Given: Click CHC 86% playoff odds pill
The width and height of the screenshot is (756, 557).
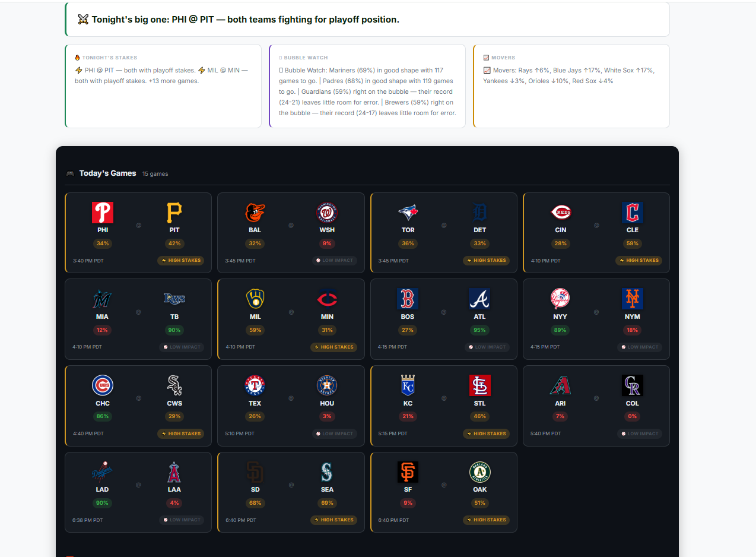Looking at the screenshot, I should point(103,417).
